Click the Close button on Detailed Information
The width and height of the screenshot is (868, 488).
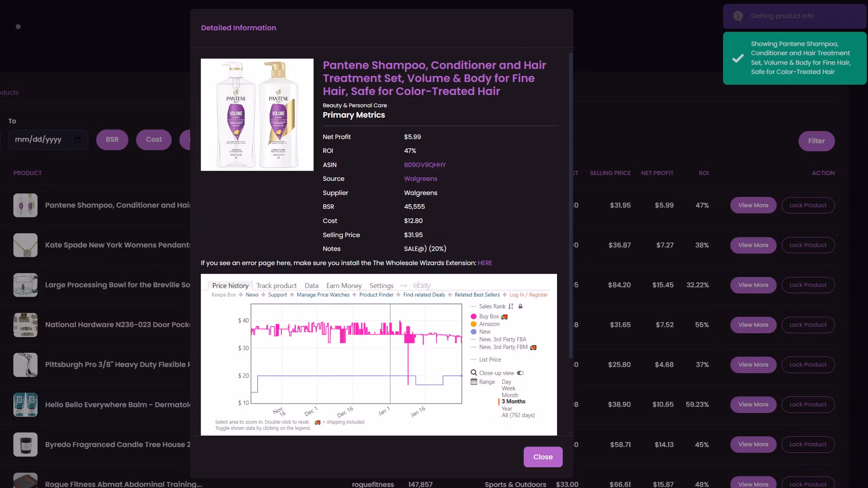pyautogui.click(x=542, y=457)
